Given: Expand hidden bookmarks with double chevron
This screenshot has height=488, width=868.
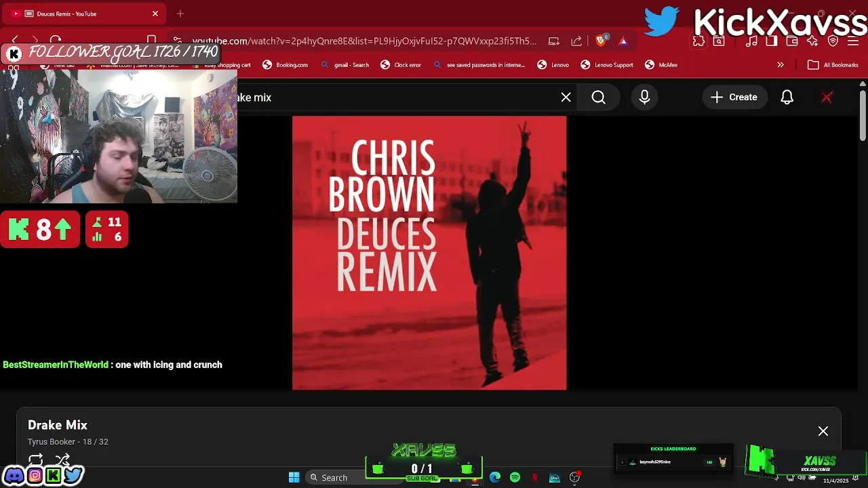Looking at the screenshot, I should [781, 65].
